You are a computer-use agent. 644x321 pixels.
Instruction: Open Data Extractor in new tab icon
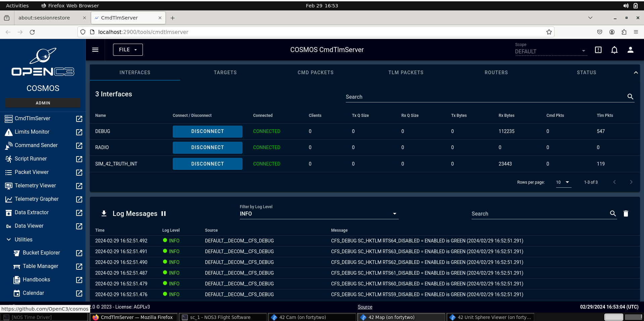click(x=79, y=213)
